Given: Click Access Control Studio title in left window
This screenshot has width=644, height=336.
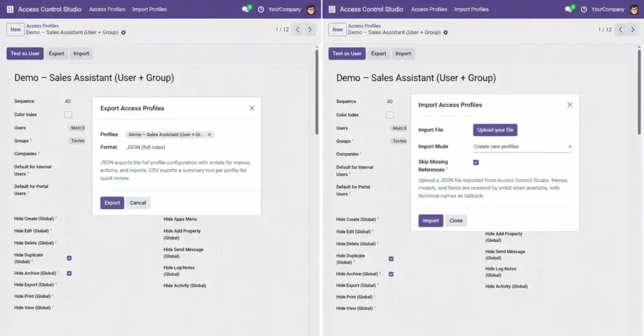Looking at the screenshot, I should (x=50, y=9).
